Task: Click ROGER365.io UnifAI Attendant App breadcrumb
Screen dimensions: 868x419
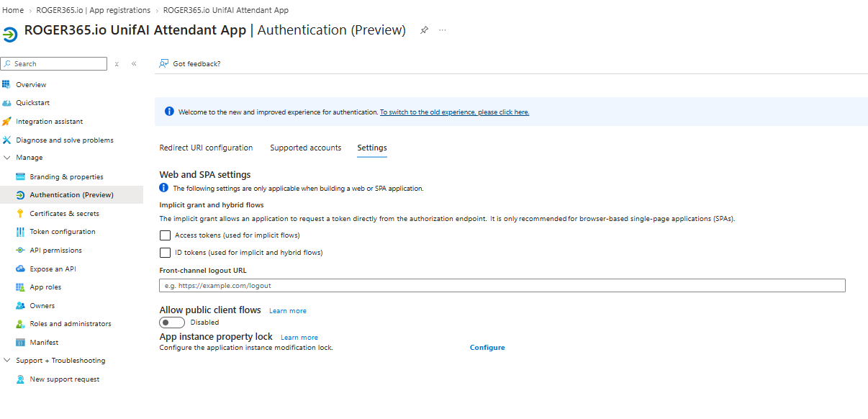Action: tap(226, 10)
